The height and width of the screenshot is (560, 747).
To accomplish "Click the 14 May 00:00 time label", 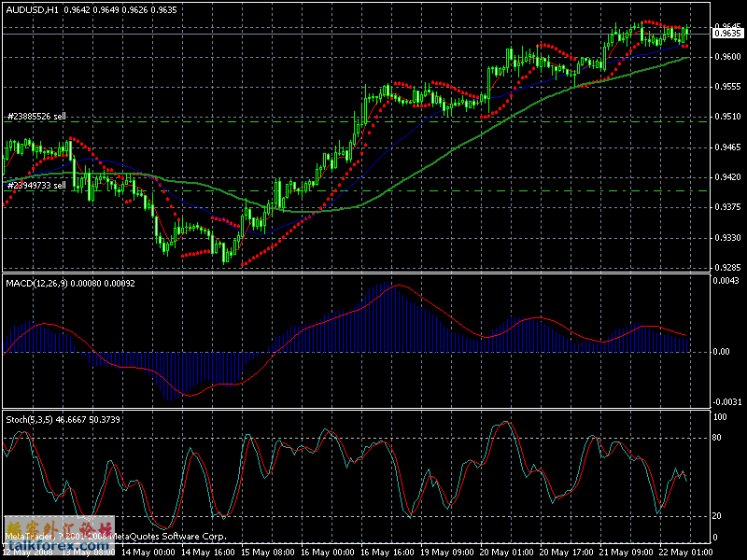I will (148, 553).
